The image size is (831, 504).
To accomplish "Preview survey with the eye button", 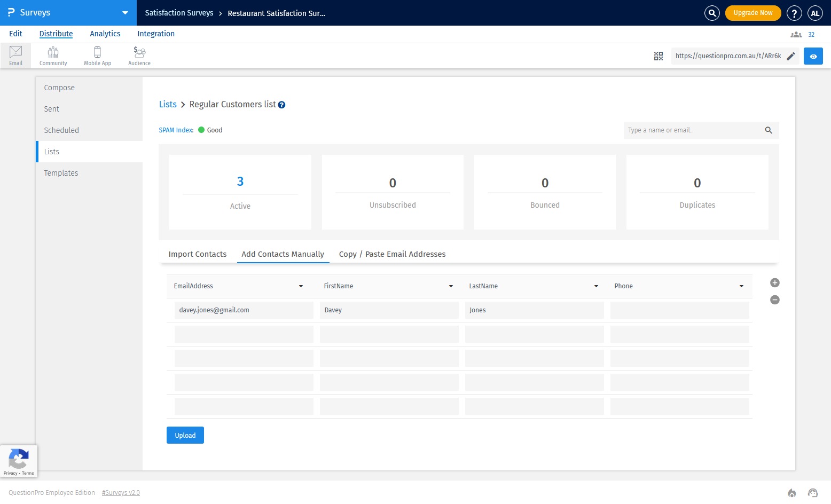I will click(x=813, y=56).
